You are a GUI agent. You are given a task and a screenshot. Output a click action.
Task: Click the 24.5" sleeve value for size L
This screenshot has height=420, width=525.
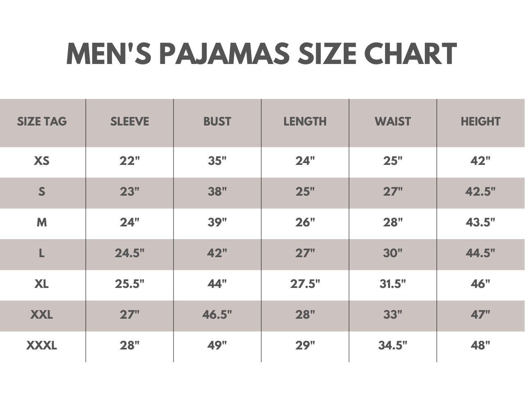coord(130,253)
